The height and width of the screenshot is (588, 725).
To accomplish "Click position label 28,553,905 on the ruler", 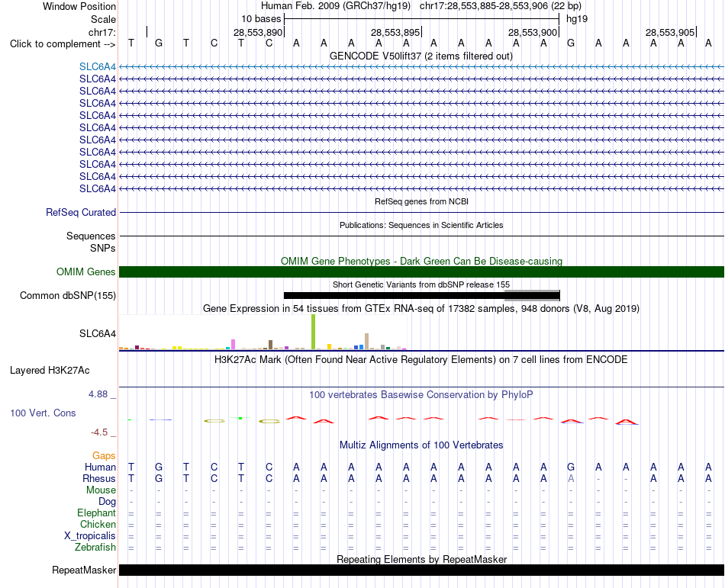I will coord(670,32).
